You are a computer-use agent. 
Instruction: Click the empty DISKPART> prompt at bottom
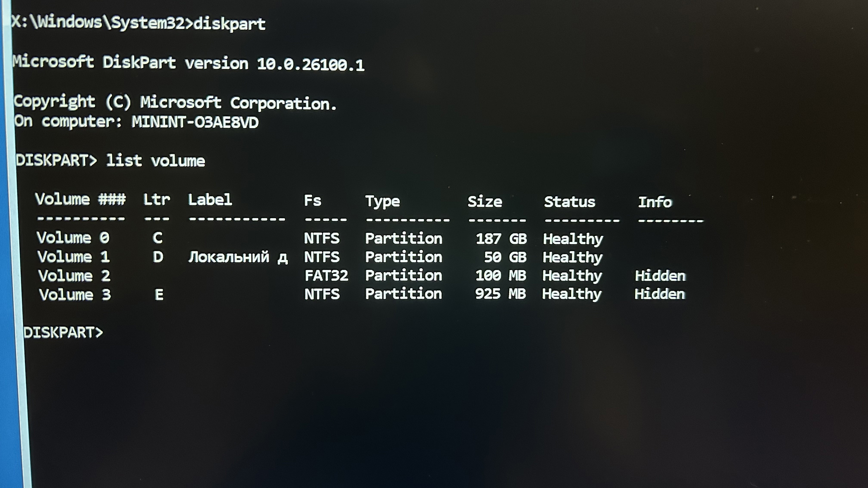pyautogui.click(x=63, y=332)
